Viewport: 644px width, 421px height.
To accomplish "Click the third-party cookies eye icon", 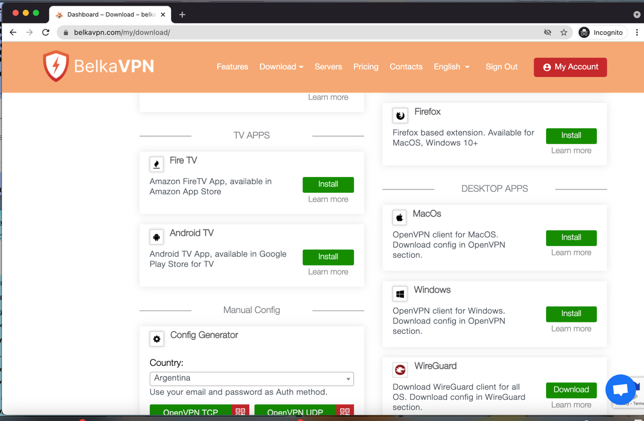I will [547, 32].
